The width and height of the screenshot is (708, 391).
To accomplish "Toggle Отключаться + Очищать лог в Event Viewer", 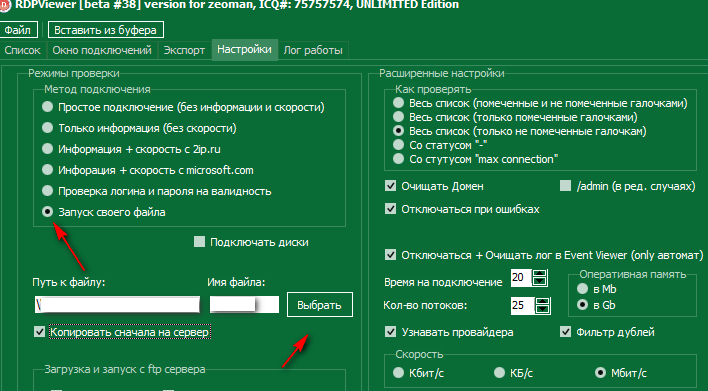I will click(391, 255).
